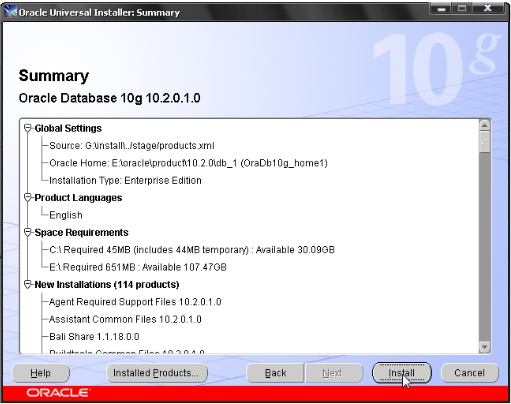Image resolution: width=511 pixels, height=404 pixels.
Task: Select the C:\ Required 45MB row
Action: [x=192, y=250]
